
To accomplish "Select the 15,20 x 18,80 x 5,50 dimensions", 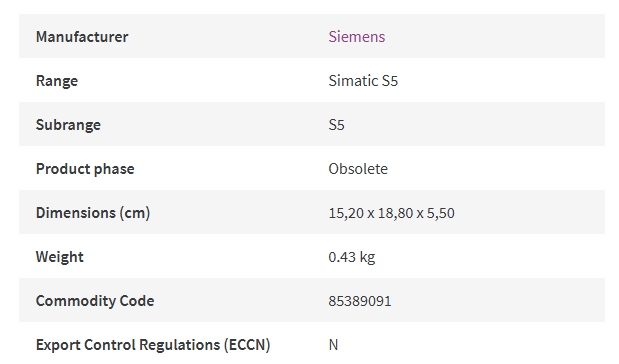I will point(392,213).
